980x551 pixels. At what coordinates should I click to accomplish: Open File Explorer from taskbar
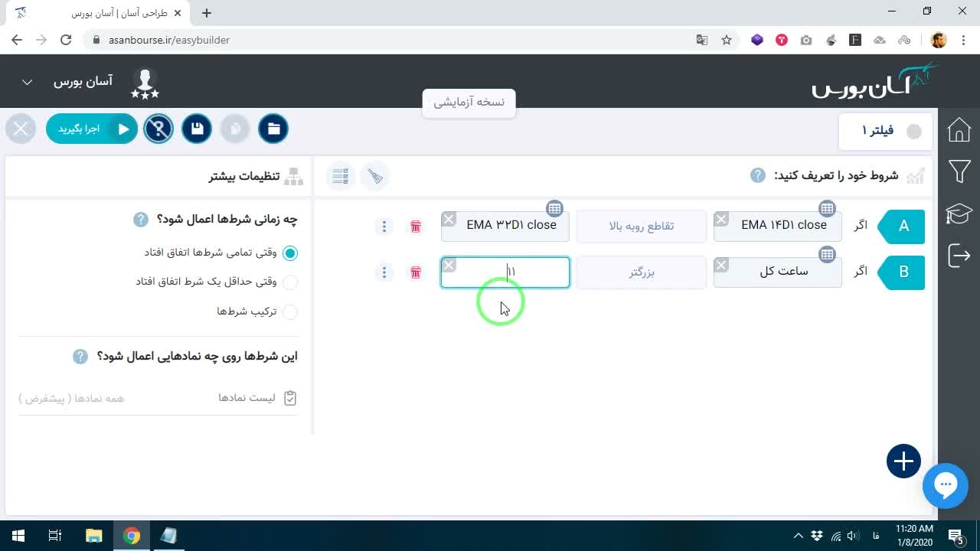pos(93,536)
